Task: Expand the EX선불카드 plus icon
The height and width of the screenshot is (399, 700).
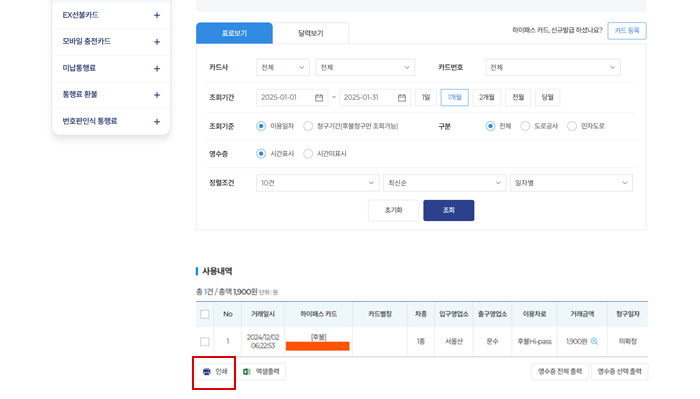Action: click(157, 15)
